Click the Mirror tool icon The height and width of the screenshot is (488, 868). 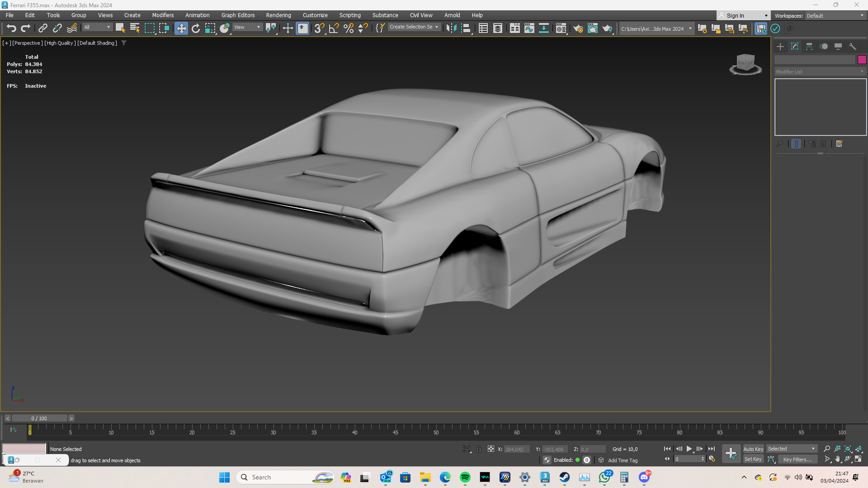point(451,28)
